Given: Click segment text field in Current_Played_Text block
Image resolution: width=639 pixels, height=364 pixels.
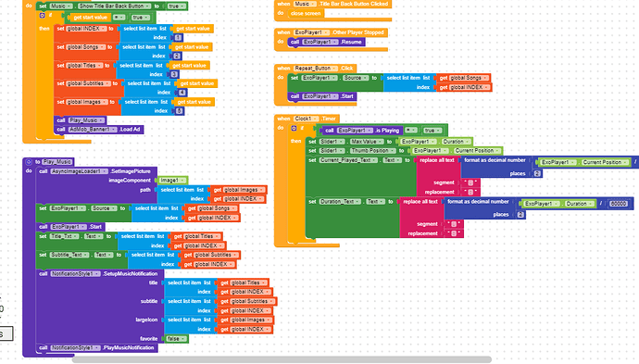Looking at the screenshot, I should (470, 182).
